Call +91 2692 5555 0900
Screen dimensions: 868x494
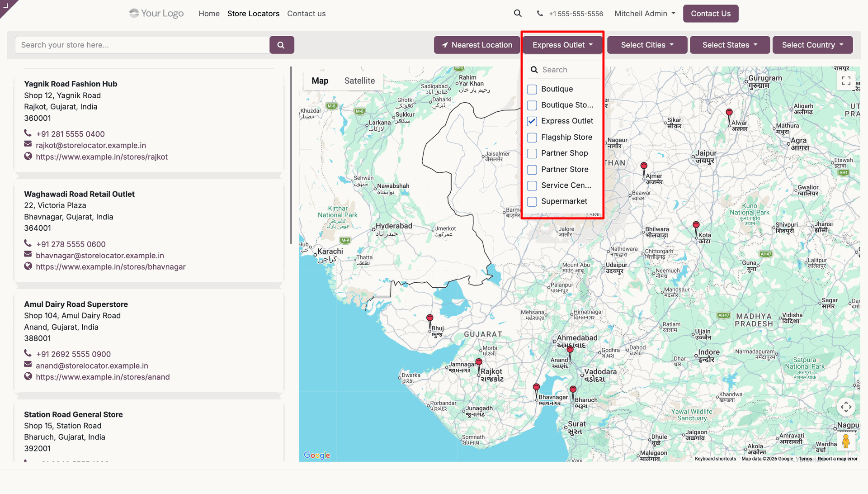click(x=73, y=354)
